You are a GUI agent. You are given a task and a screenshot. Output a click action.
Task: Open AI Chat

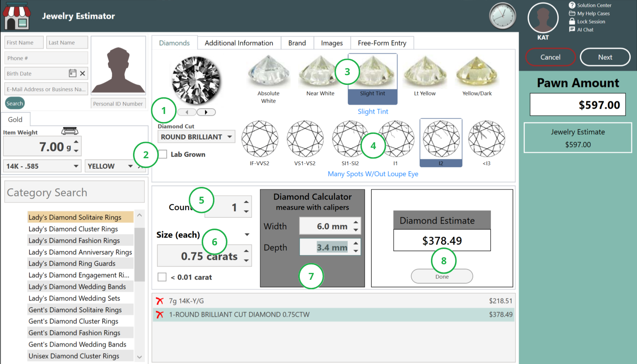pyautogui.click(x=581, y=29)
